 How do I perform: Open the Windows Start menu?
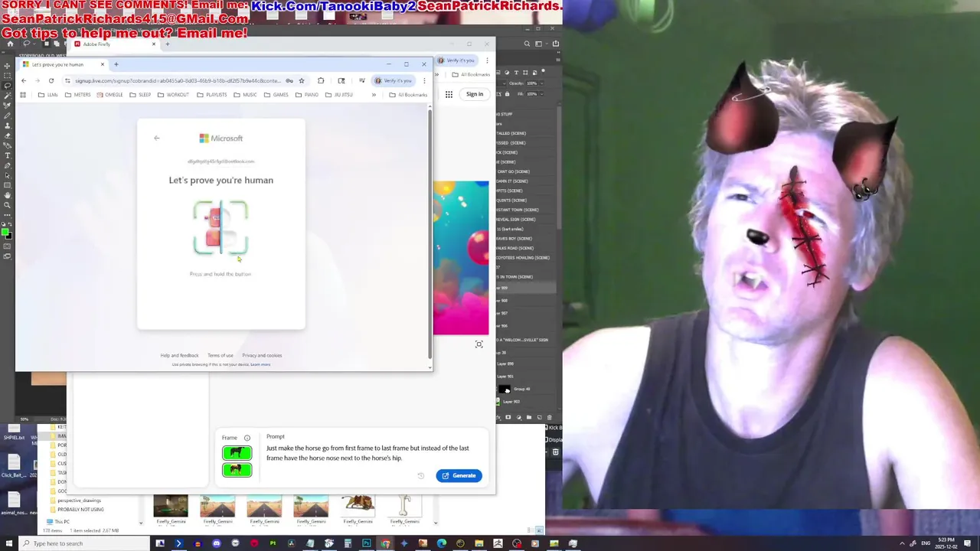tap(8, 543)
